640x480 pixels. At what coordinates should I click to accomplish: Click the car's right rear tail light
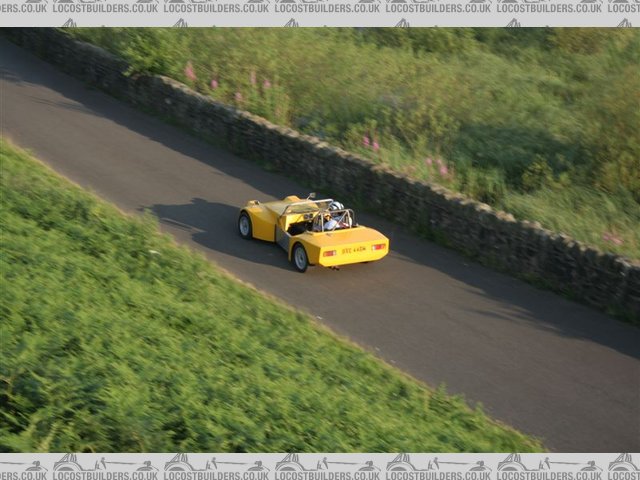click(378, 246)
